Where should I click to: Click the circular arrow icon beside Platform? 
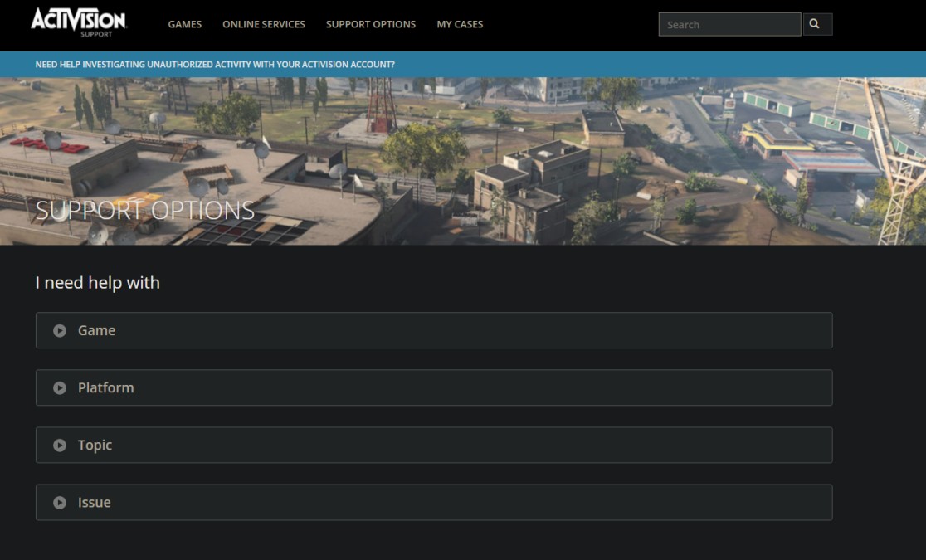click(x=60, y=387)
